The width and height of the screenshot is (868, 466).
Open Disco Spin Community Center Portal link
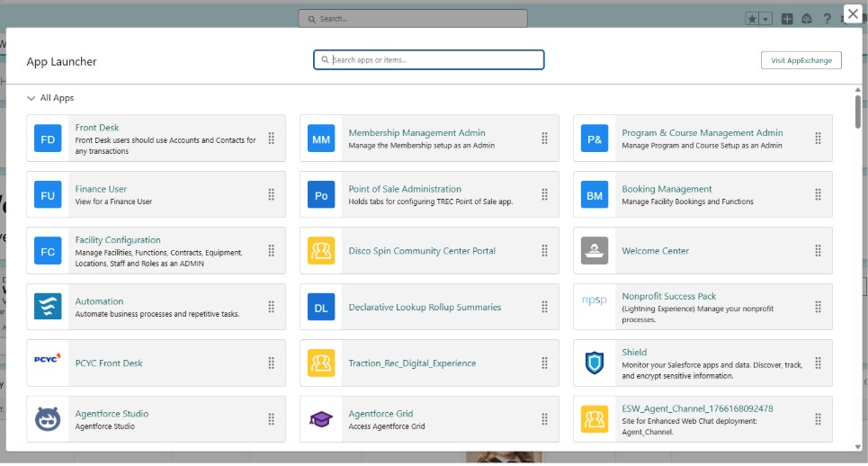pos(422,251)
